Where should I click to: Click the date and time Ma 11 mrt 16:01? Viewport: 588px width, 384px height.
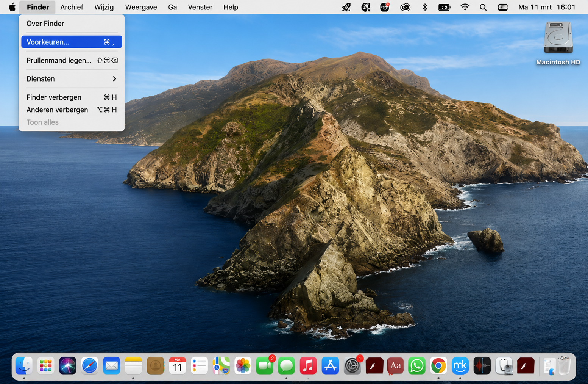[547, 7]
